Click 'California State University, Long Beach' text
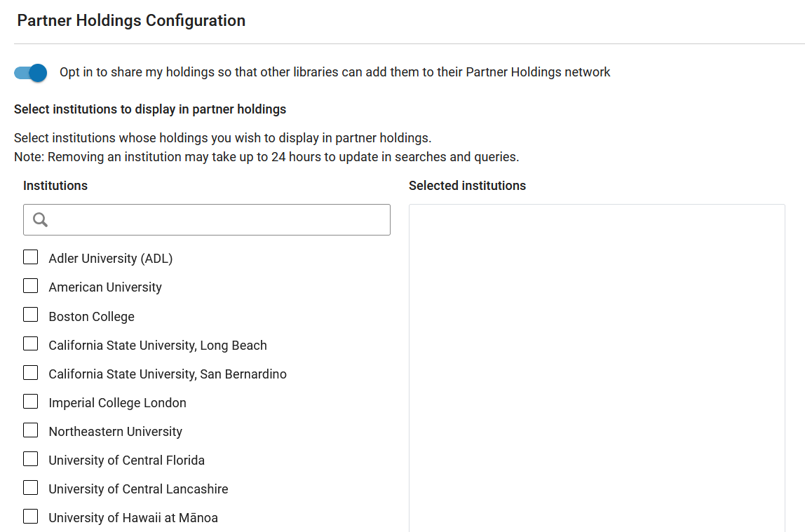The width and height of the screenshot is (805, 532). pos(158,346)
